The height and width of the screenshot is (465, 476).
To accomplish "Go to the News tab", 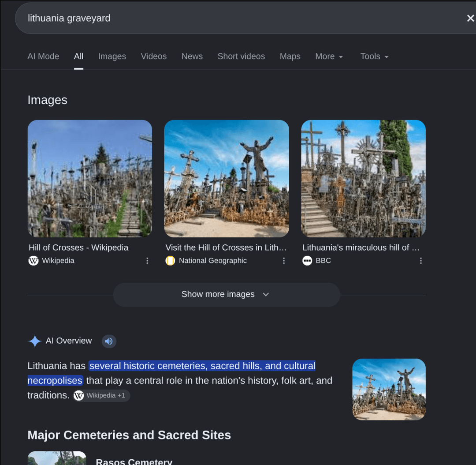I will [x=192, y=56].
